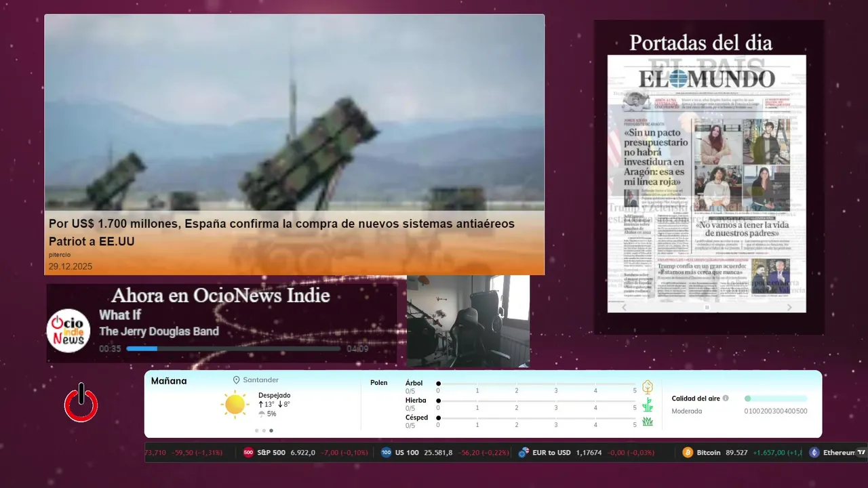Screen dimensions: 868x488
Task: Go to previous newspaper front page
Action: (x=625, y=308)
